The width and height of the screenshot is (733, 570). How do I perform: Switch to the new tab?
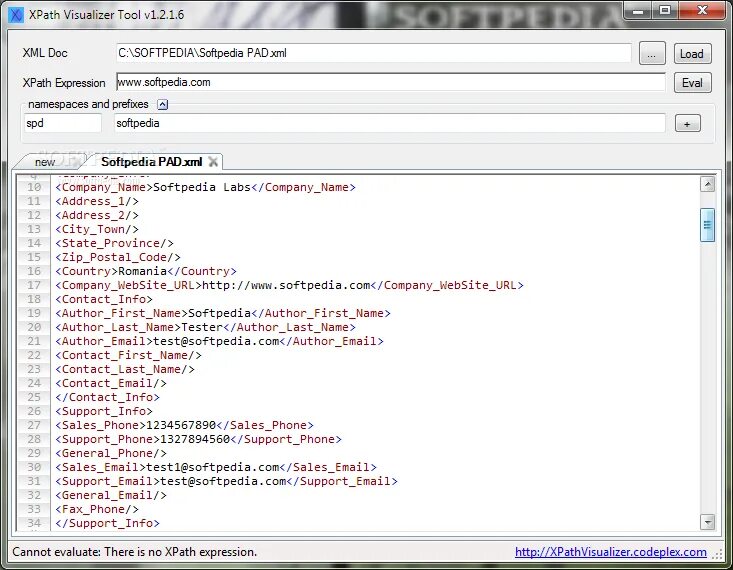point(45,162)
